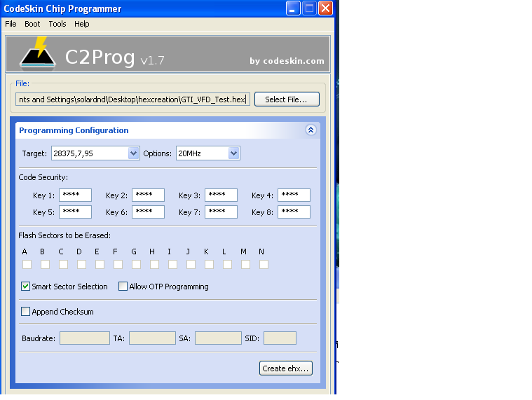Open the Boot menu

[x=32, y=24]
